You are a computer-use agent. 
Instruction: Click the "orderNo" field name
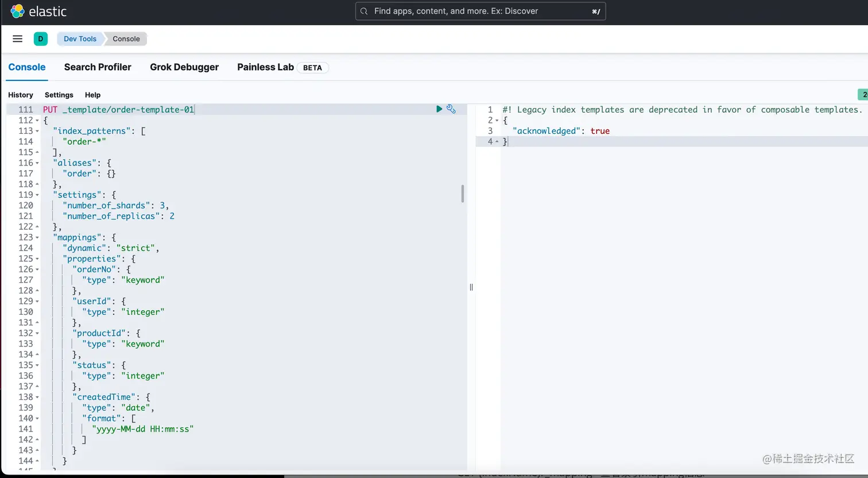pyautogui.click(x=94, y=269)
